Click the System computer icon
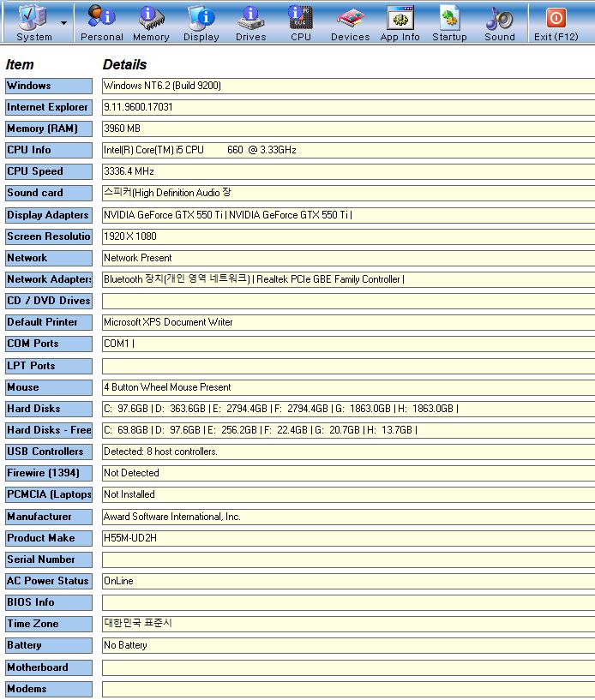Screen dimensions: 595x700 [33, 17]
